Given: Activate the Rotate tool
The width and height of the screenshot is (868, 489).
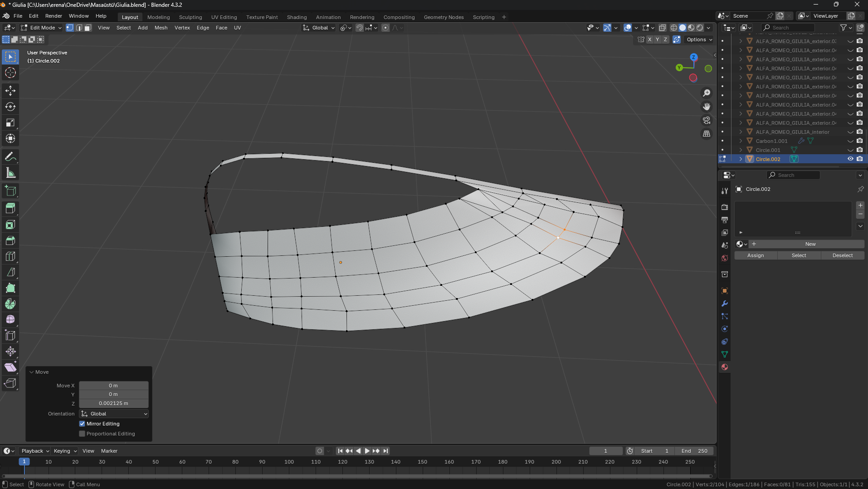Looking at the screenshot, I should [10, 107].
